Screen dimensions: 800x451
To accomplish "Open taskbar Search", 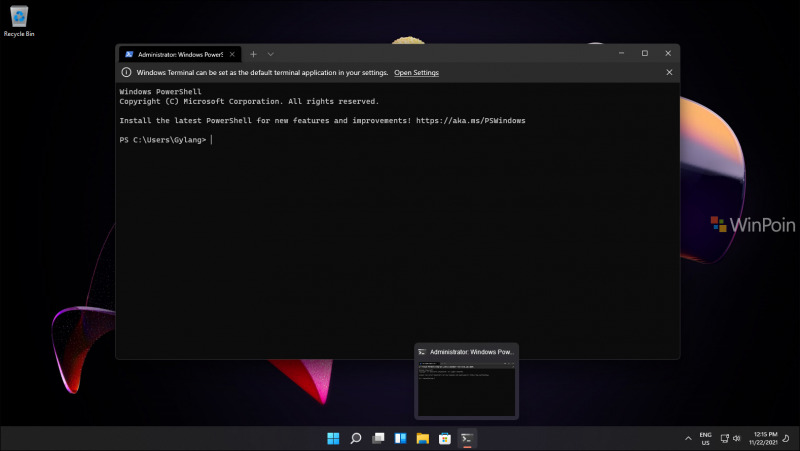I will click(356, 438).
